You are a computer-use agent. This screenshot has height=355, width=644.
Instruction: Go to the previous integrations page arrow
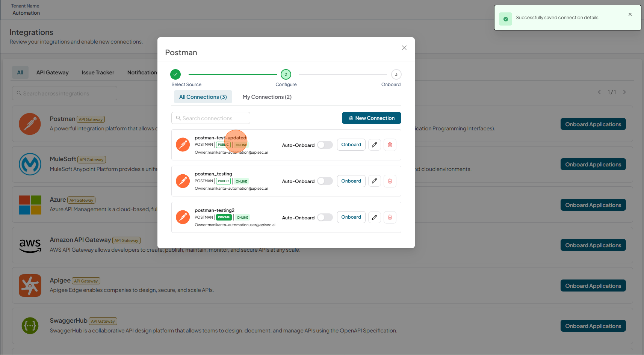[599, 92]
